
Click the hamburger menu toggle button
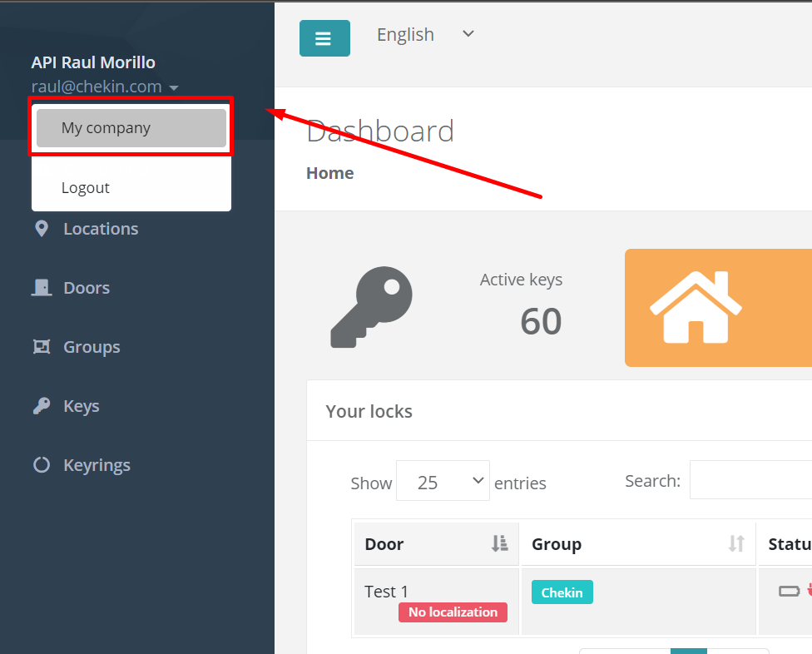324,38
